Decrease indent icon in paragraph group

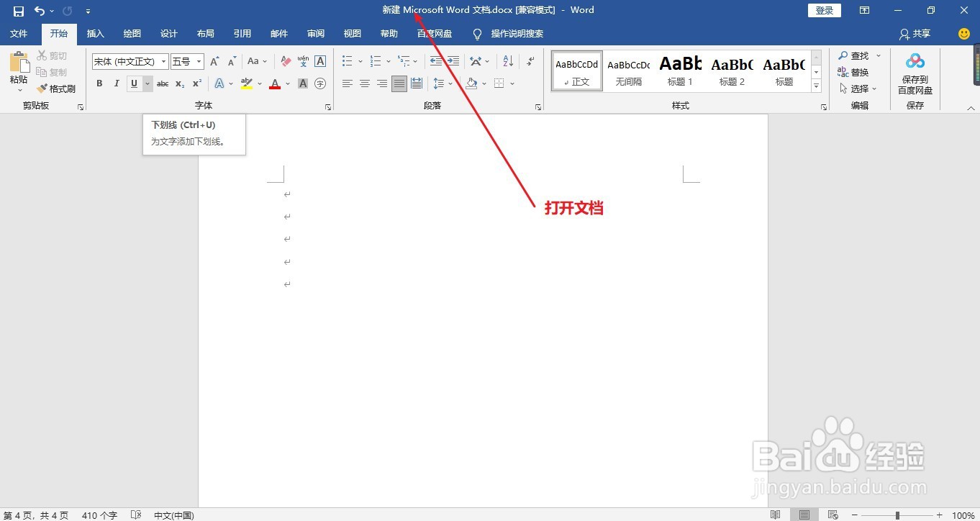(x=436, y=62)
